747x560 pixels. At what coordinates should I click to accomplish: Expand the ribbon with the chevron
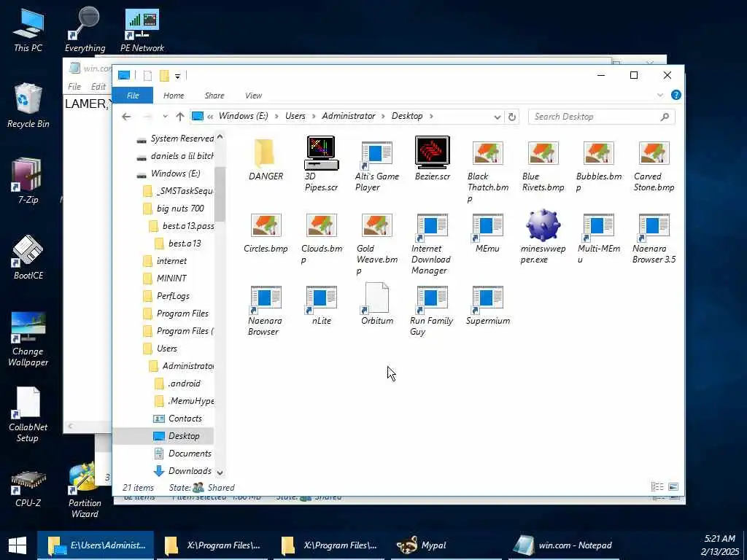click(x=659, y=95)
